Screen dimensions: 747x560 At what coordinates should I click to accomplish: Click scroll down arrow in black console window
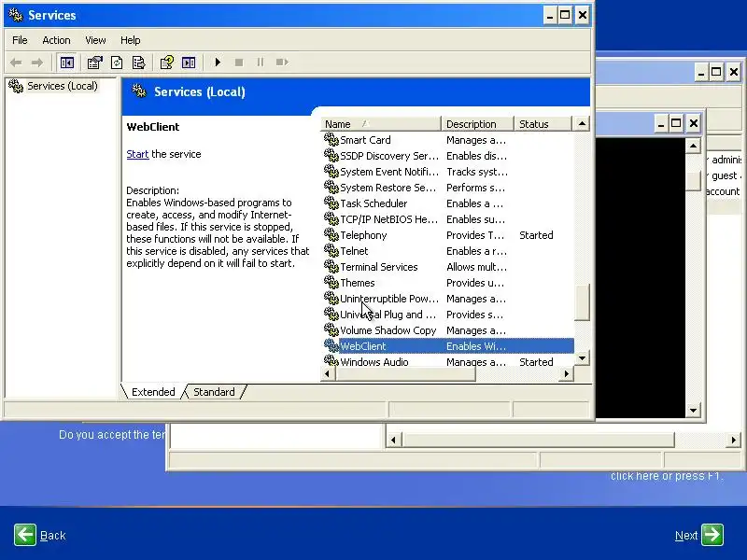[x=694, y=410]
